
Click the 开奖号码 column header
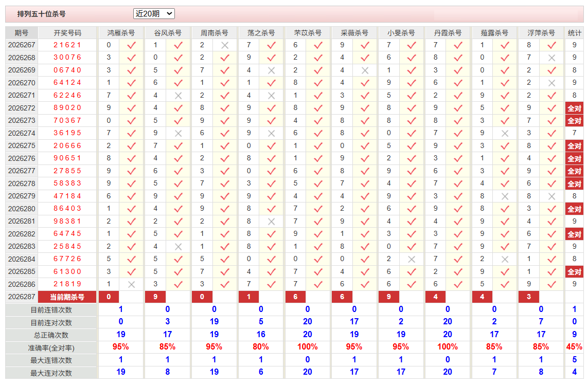pos(67,33)
